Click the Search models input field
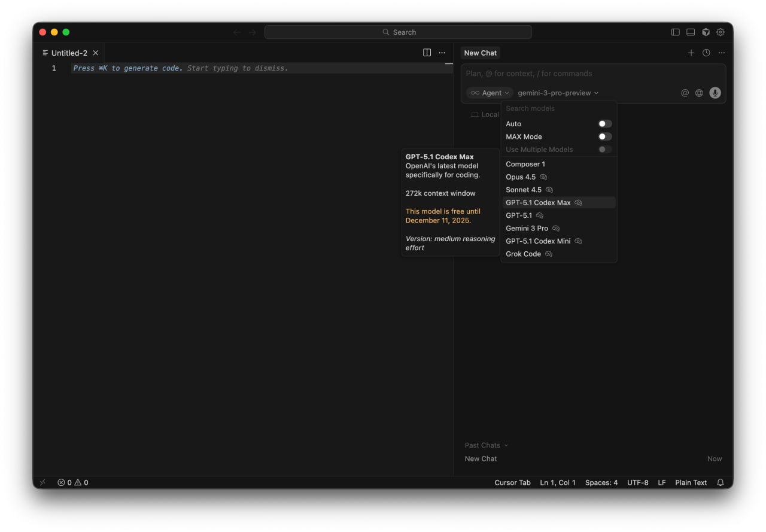 pos(557,108)
